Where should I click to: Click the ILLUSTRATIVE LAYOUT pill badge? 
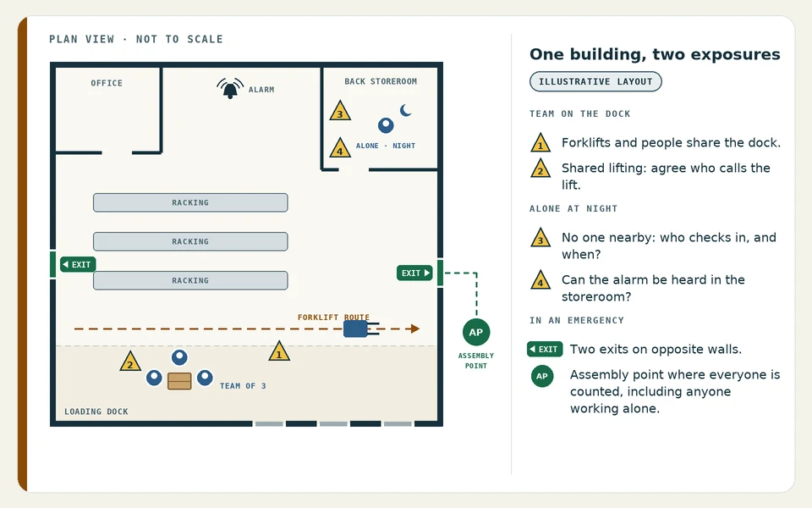pos(595,81)
